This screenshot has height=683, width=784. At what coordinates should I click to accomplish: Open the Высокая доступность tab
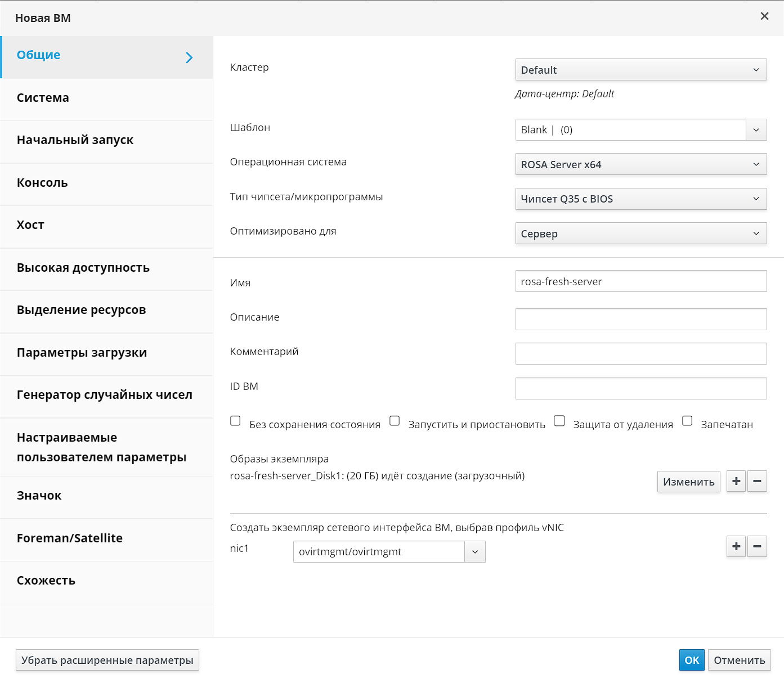pyautogui.click(x=83, y=268)
